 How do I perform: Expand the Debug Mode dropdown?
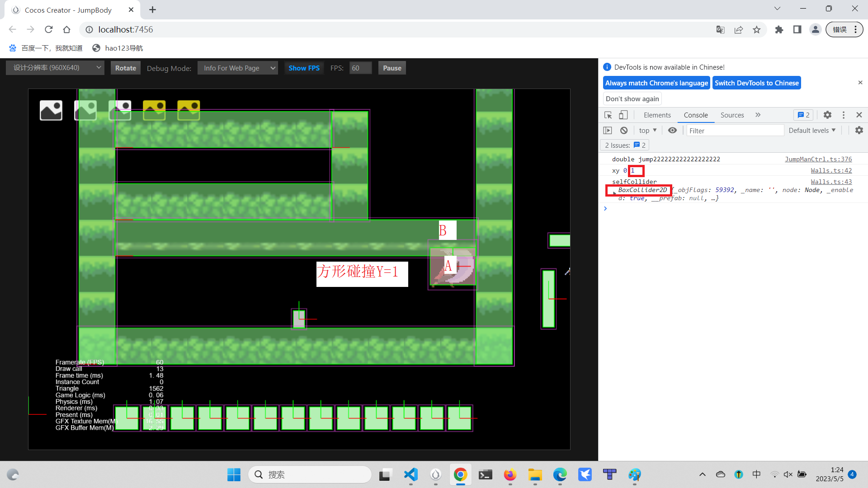click(237, 68)
